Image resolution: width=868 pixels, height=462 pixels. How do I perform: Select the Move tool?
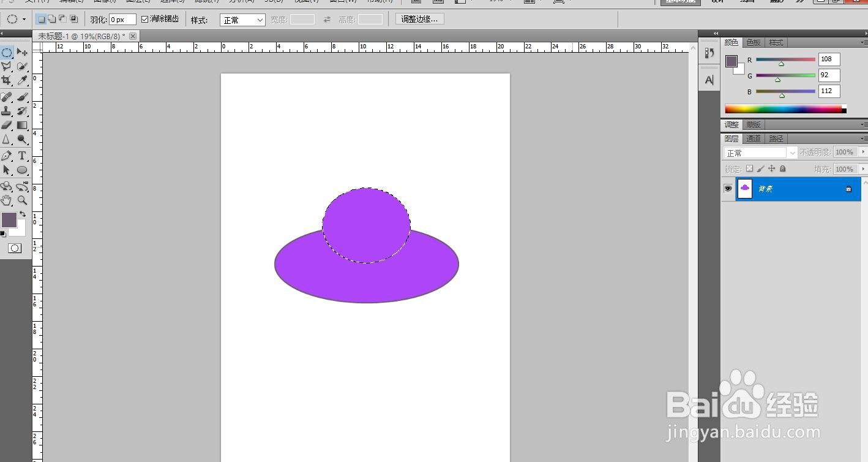tap(22, 53)
